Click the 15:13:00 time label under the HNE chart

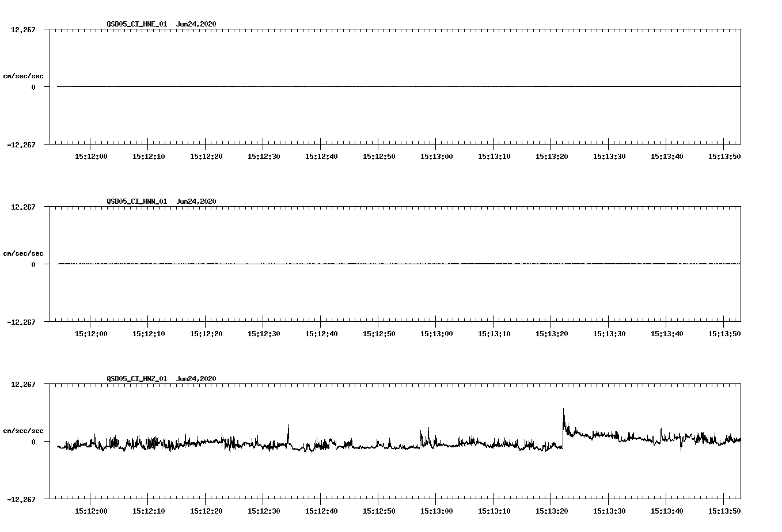(x=436, y=156)
